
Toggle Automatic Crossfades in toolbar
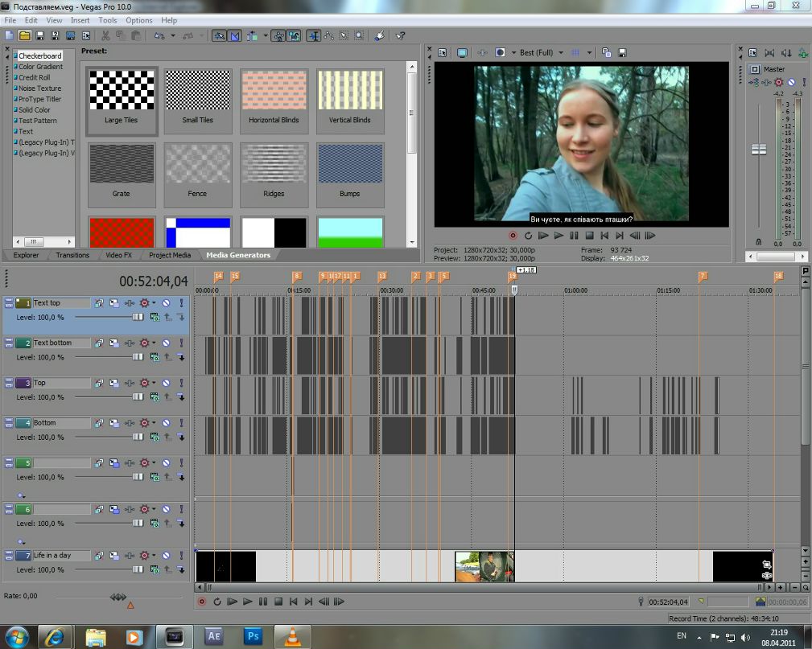coord(235,35)
